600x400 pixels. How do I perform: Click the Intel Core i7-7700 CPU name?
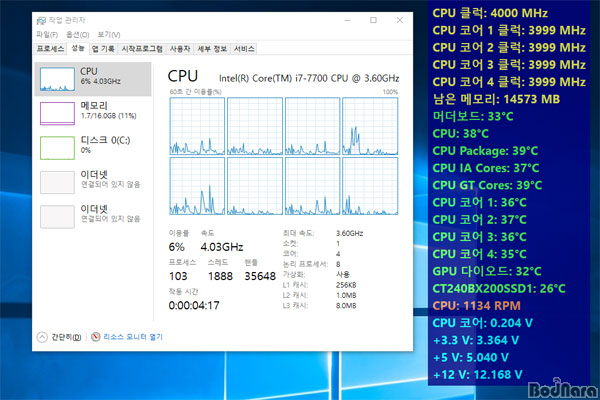point(309,78)
